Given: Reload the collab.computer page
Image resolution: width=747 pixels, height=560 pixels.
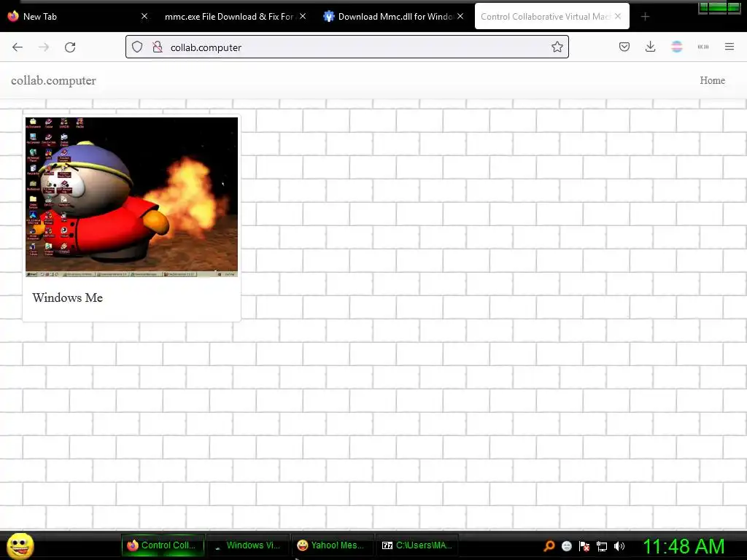Looking at the screenshot, I should [x=70, y=47].
